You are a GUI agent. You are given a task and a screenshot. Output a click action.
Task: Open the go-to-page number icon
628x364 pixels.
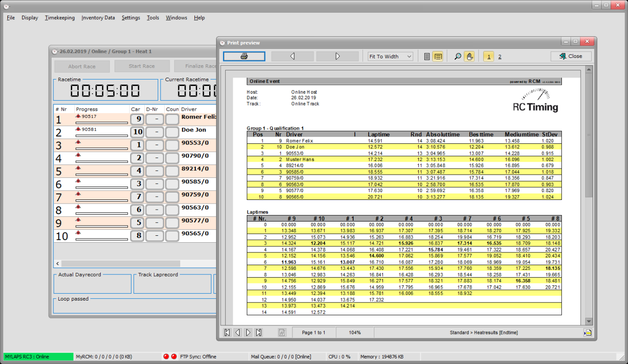pyautogui.click(x=282, y=332)
